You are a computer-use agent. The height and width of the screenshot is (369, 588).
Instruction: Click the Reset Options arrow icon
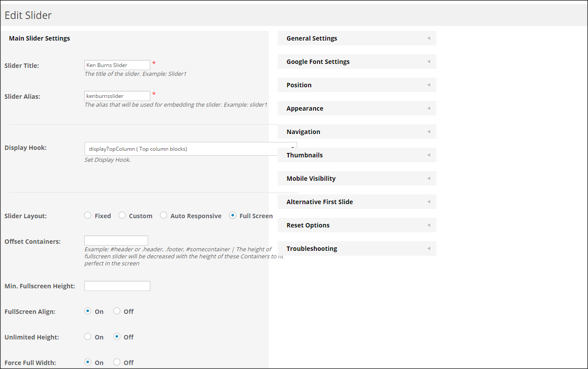point(428,225)
